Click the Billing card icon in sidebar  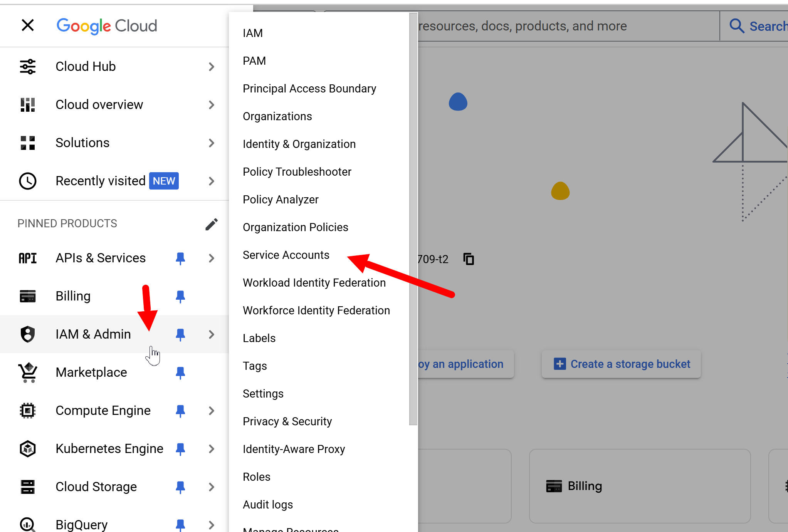pyautogui.click(x=28, y=296)
